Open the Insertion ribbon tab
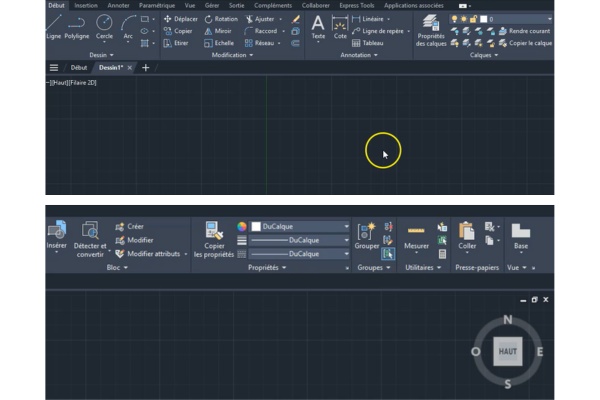 pyautogui.click(x=86, y=5)
